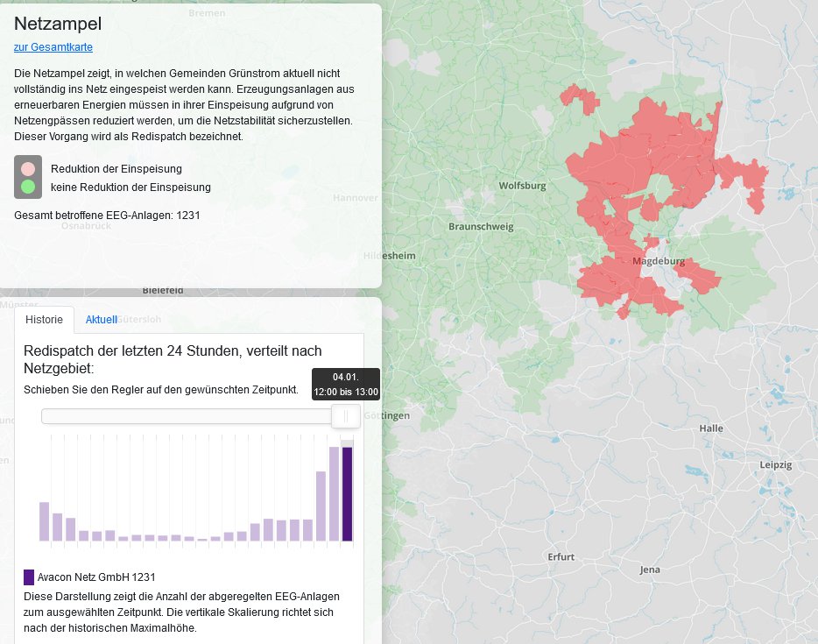Click the 04.01. time tooltip above slider

pos(346,384)
